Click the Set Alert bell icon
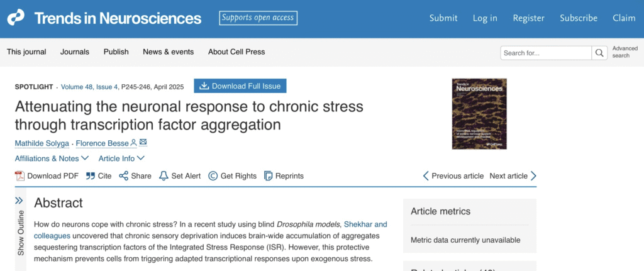The width and height of the screenshot is (644, 271). point(164,175)
